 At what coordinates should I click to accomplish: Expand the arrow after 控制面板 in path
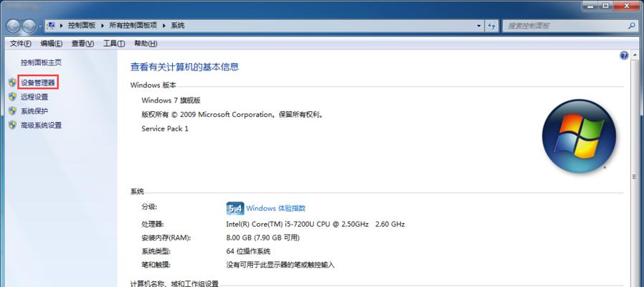(x=103, y=26)
